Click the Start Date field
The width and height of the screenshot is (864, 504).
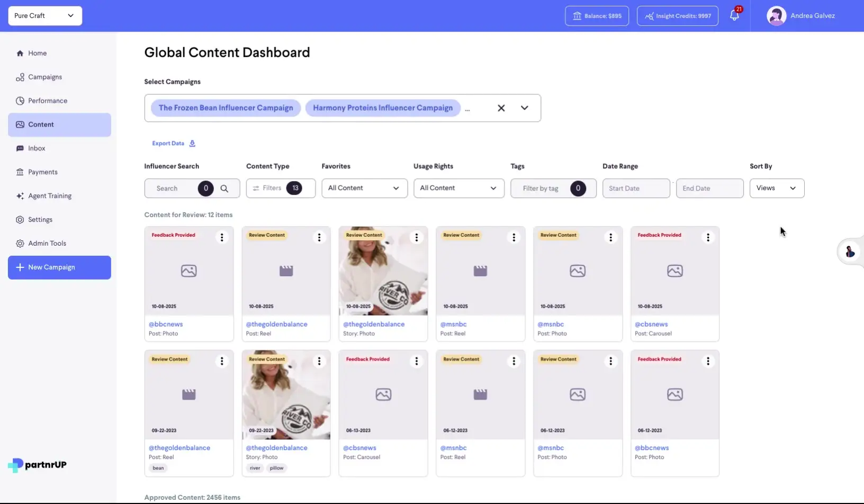click(636, 188)
